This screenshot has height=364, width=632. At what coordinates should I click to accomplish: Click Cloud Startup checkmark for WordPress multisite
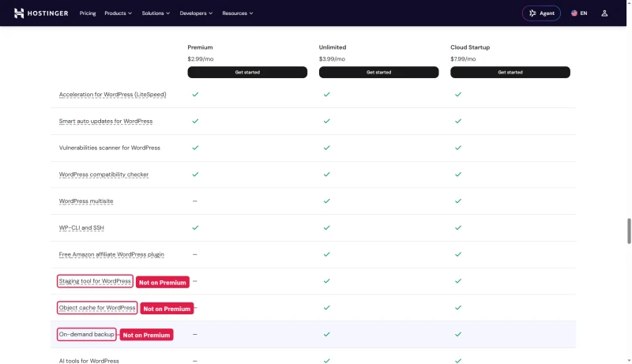click(x=458, y=201)
